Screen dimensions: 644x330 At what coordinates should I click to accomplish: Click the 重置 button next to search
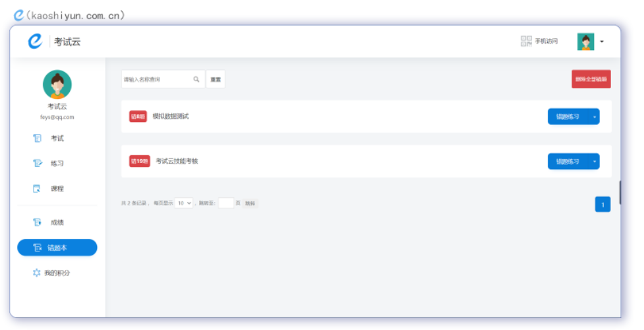pos(216,79)
